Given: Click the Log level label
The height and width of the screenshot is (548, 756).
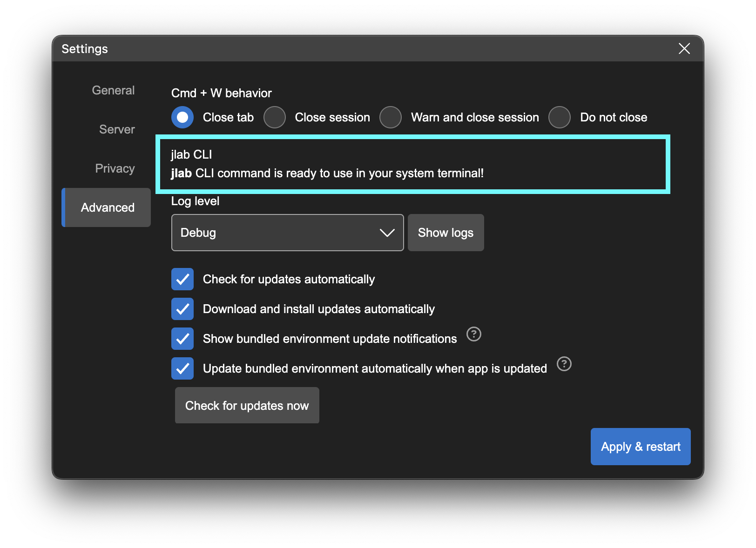Looking at the screenshot, I should tap(195, 201).
